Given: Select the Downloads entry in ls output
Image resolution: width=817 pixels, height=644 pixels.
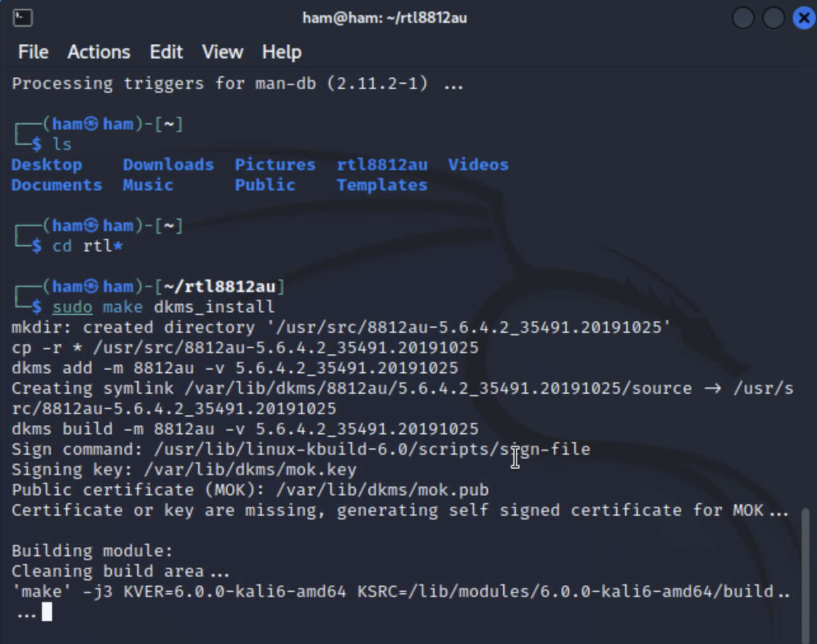Looking at the screenshot, I should (x=168, y=164).
